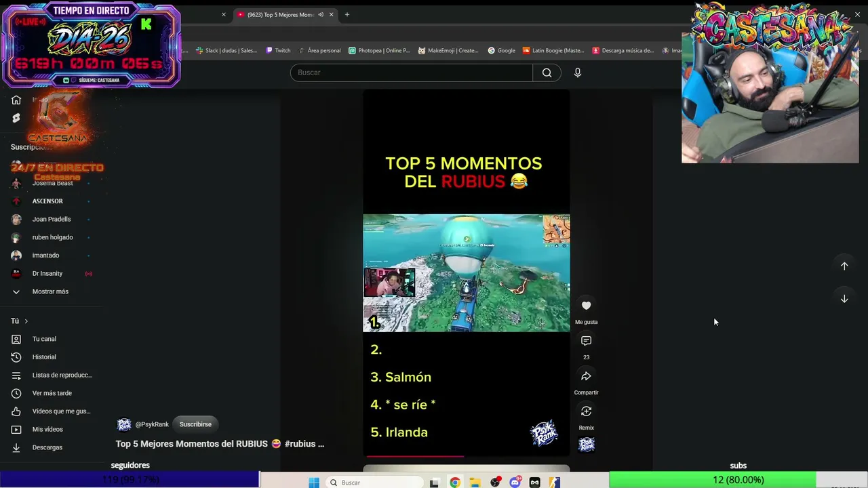The height and width of the screenshot is (488, 868).
Task: Mute tab via speaker icon on tab
Action: pos(321,14)
